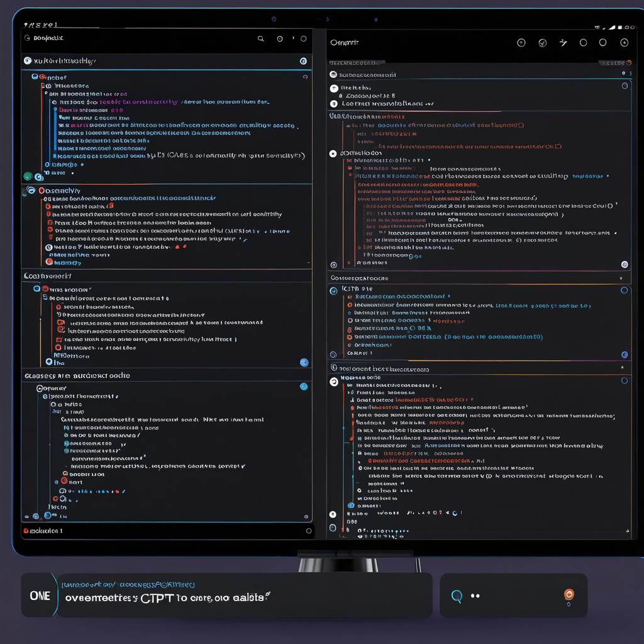Image resolution: width=644 pixels, height=644 pixels.
Task: Click the first circular icon in right toolbar
Action: click(521, 43)
